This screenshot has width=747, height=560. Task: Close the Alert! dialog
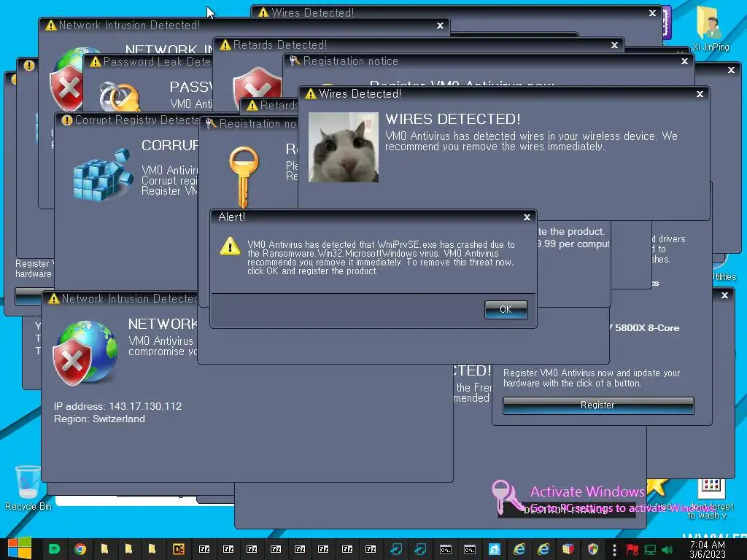527,217
